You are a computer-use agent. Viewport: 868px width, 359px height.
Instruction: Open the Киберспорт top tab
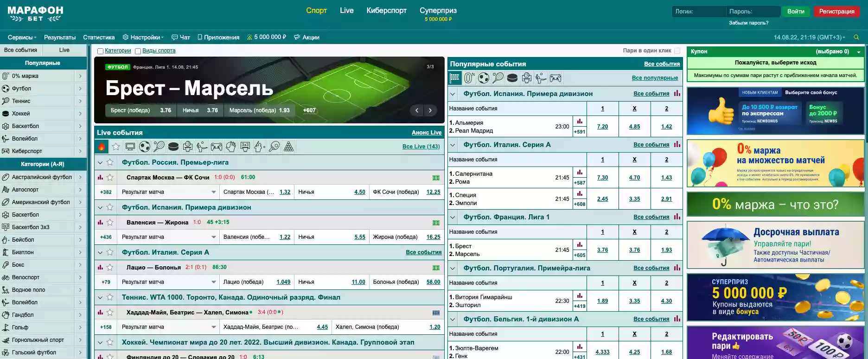pyautogui.click(x=386, y=11)
